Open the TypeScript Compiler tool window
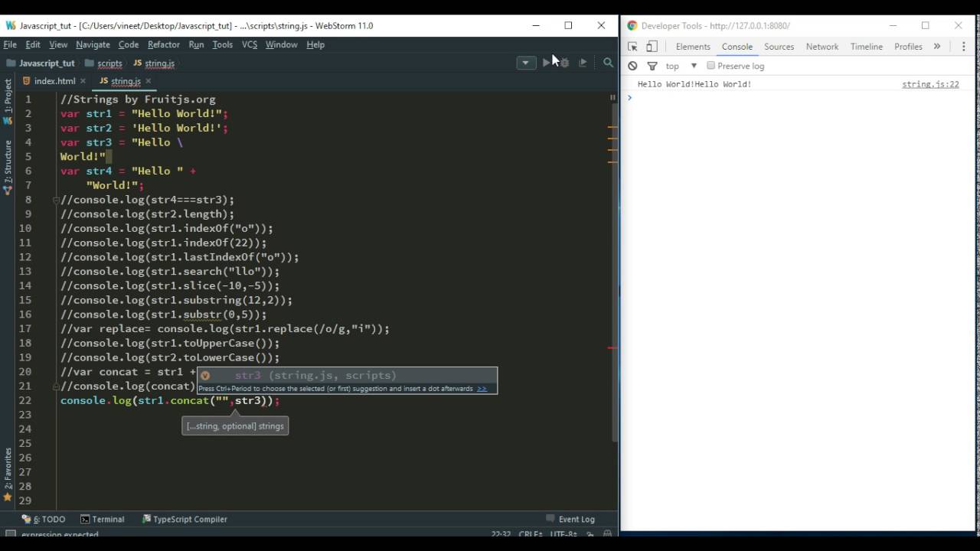 click(185, 519)
